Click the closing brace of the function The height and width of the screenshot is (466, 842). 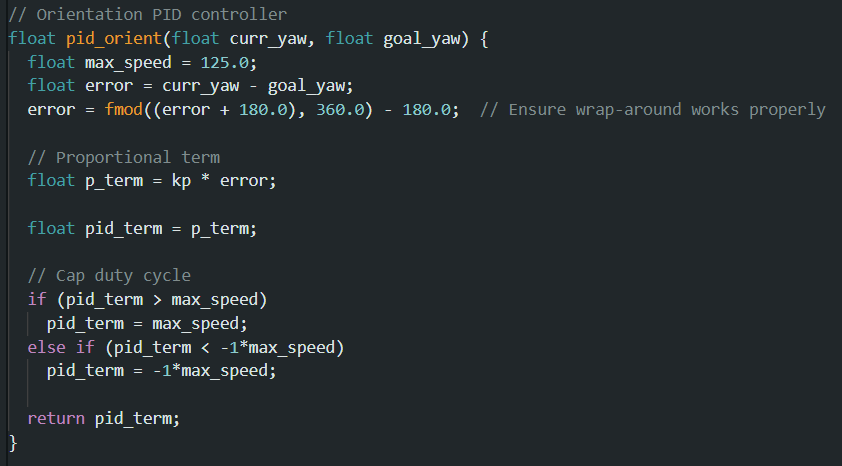point(13,443)
